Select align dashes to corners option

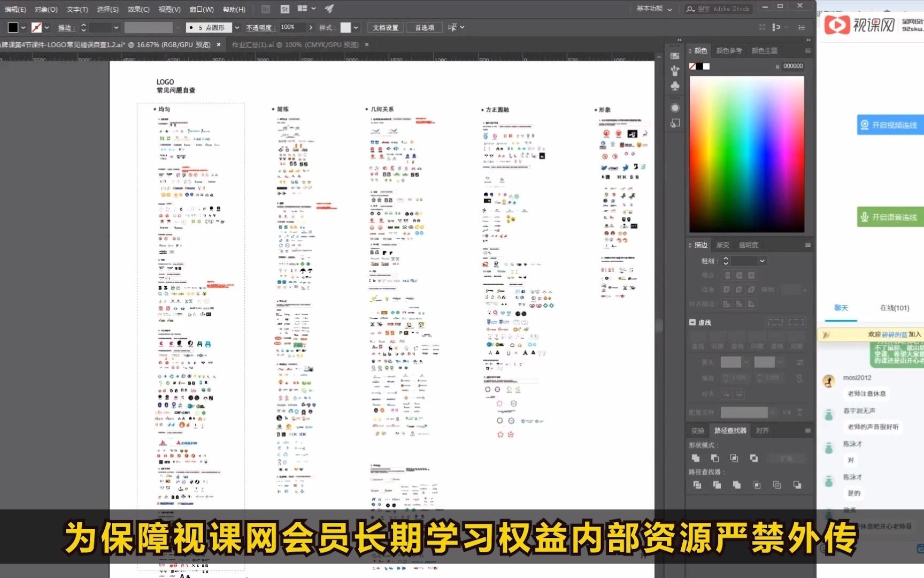(x=796, y=322)
